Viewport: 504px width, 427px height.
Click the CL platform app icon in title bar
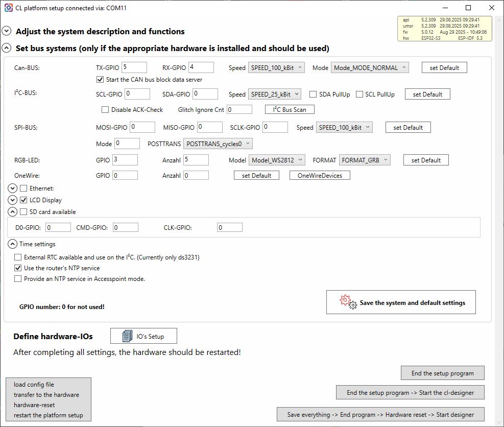tap(8, 8)
